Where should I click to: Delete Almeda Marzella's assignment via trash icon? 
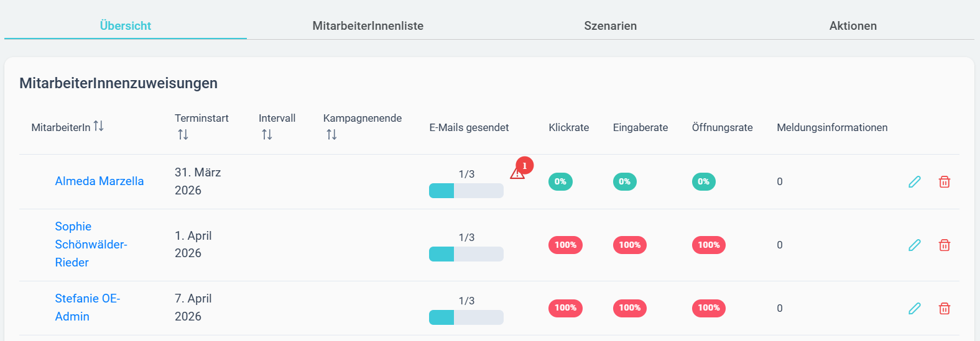point(945,181)
